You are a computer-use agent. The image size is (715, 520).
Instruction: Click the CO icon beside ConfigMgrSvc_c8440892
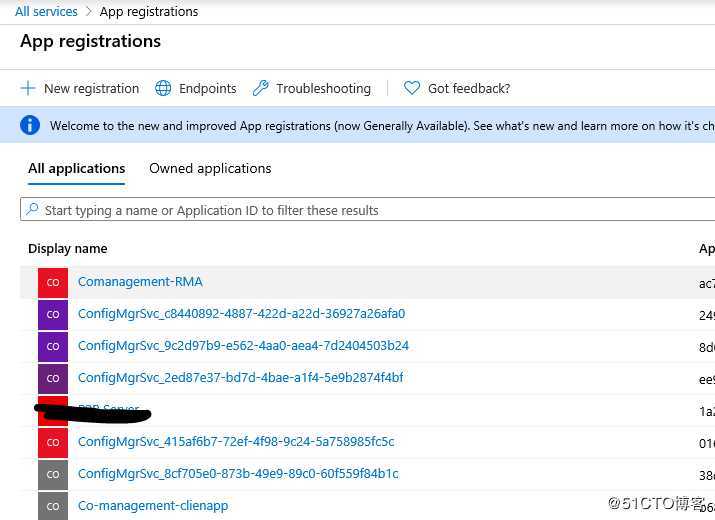(53, 314)
